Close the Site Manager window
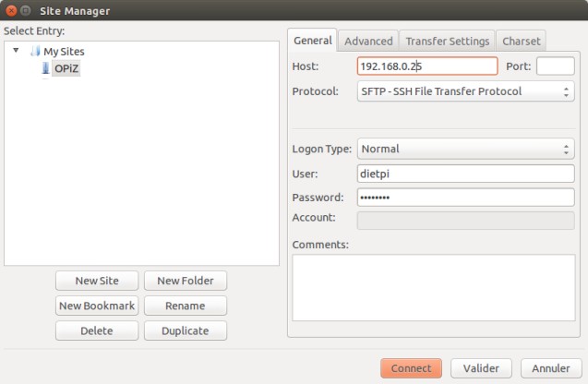 pos(10,10)
